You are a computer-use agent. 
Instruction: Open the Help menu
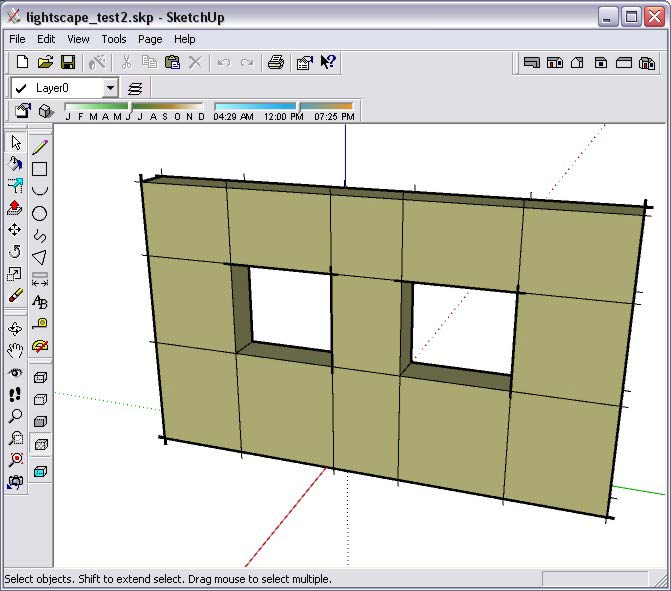tap(184, 39)
